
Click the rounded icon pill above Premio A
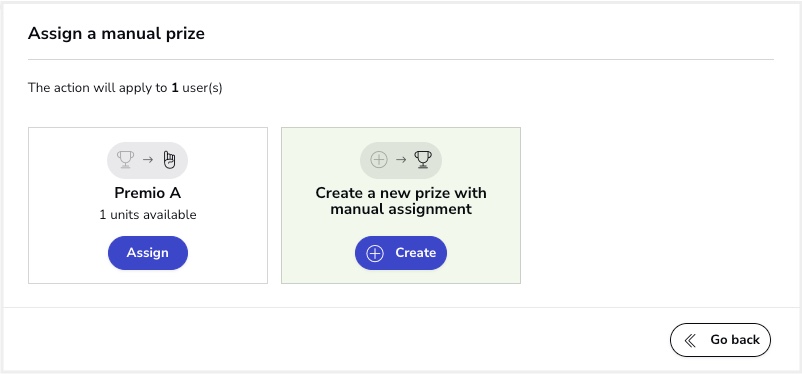(x=147, y=160)
